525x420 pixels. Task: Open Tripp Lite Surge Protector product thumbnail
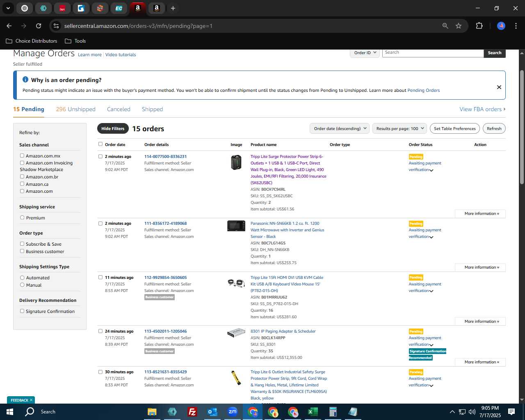(x=236, y=163)
